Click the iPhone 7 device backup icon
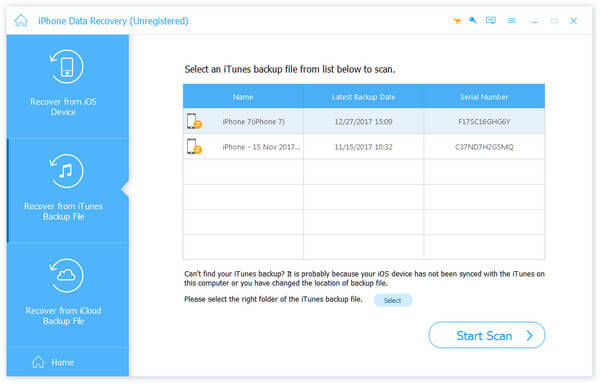The width and height of the screenshot is (600, 384). [194, 121]
